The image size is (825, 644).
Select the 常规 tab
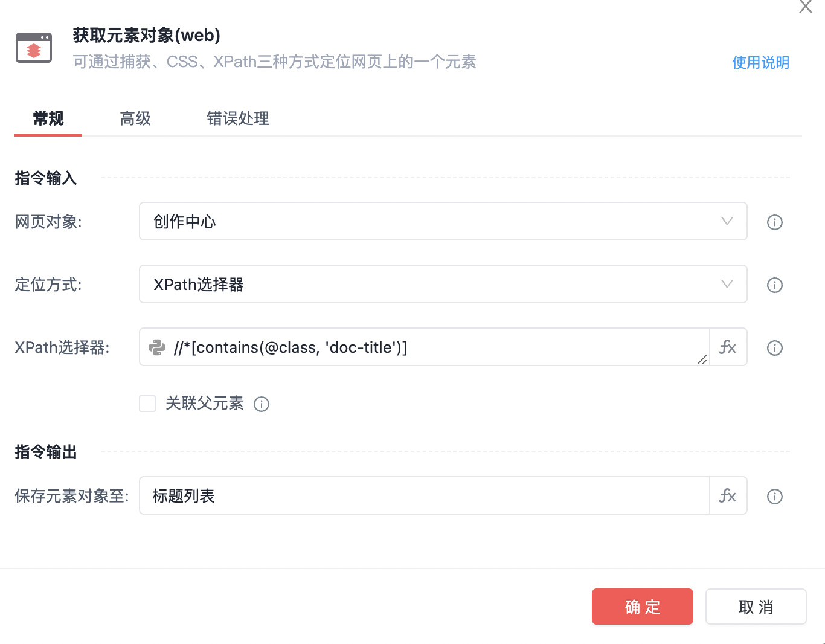pyautogui.click(x=48, y=118)
